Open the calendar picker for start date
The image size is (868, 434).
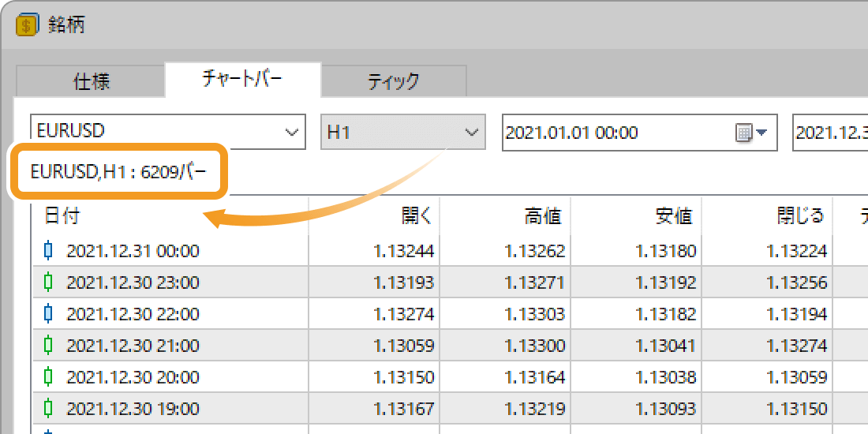coord(751,133)
